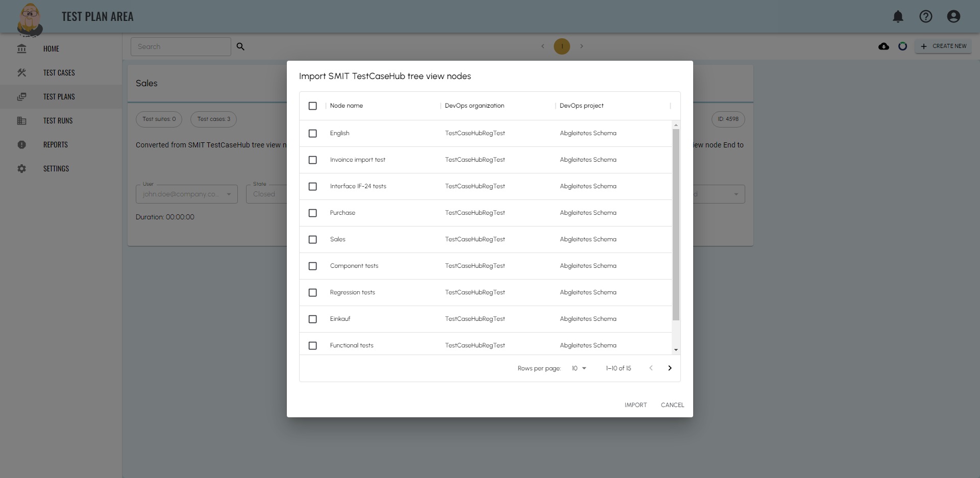The width and height of the screenshot is (980, 478).
Task: Open the user account profile icon
Action: tap(953, 17)
